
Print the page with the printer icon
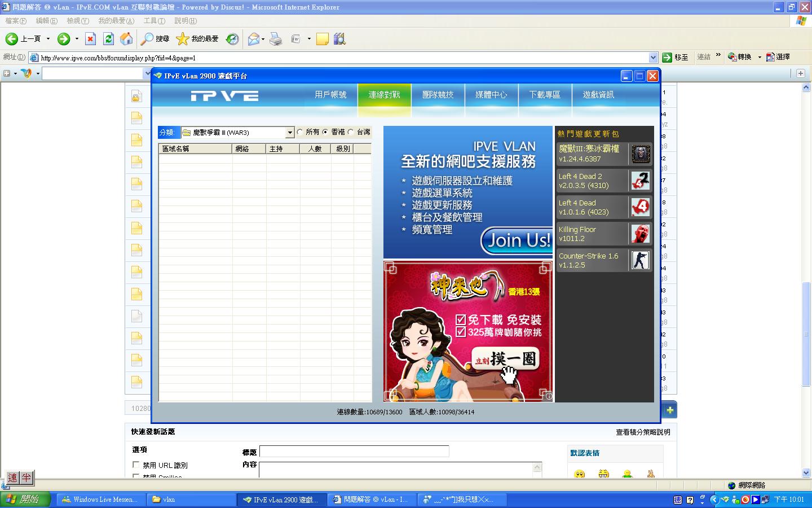pos(275,38)
